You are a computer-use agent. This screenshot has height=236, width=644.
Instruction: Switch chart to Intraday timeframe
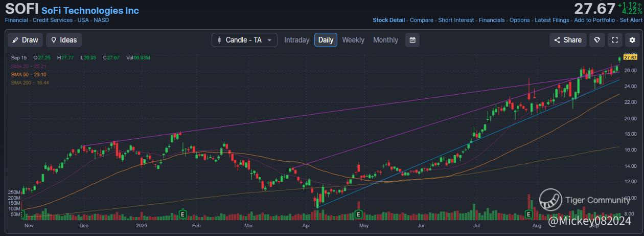(297, 40)
